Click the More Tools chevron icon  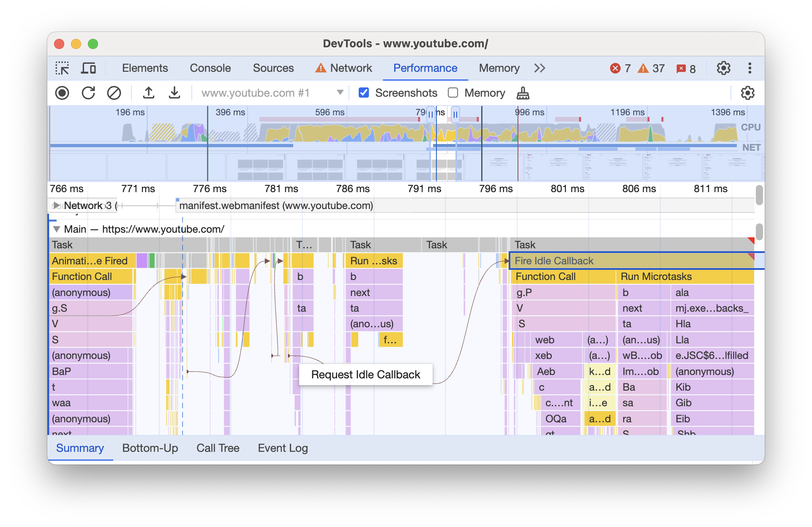(539, 68)
